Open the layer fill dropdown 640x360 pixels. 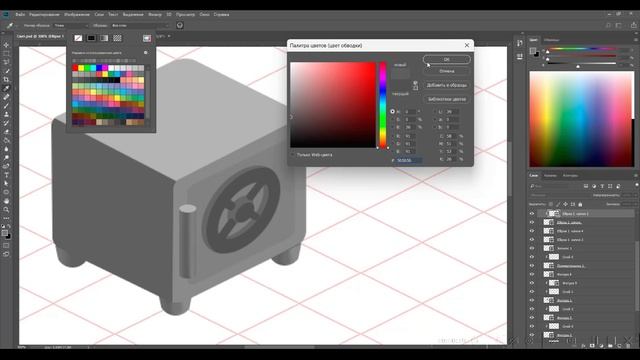[630, 204]
